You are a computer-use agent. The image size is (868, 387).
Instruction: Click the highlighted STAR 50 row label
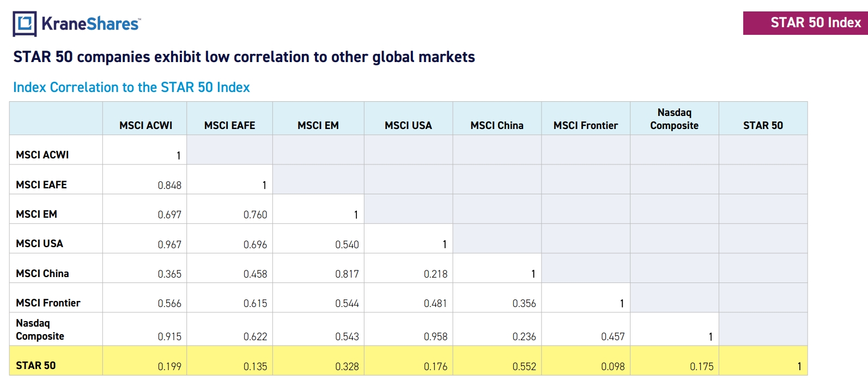[36, 365]
